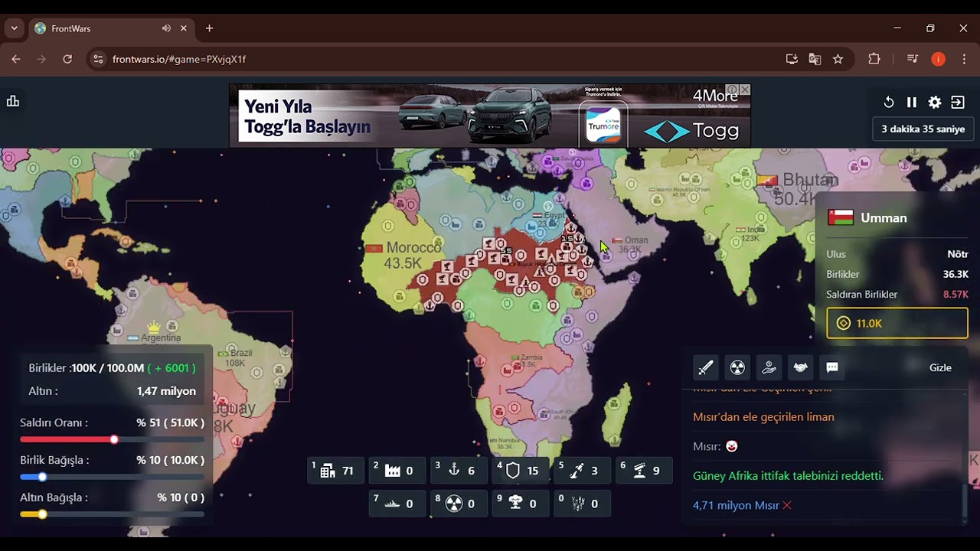
Task: Mute the FrontWars tab audio
Action: pyautogui.click(x=166, y=28)
